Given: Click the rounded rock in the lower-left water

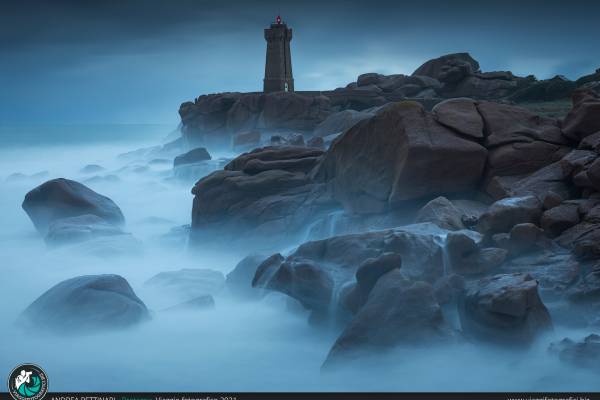Looking at the screenshot, I should (x=87, y=300).
